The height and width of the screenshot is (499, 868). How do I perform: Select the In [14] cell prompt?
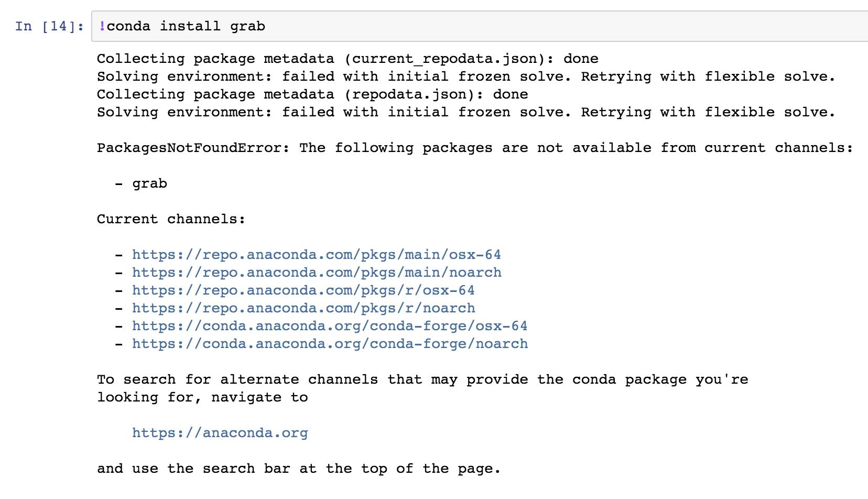pyautogui.click(x=49, y=26)
